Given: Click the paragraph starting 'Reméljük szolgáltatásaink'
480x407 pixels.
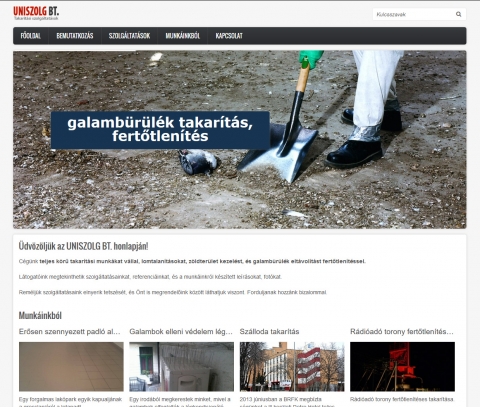Looking at the screenshot, I should coord(173,292).
